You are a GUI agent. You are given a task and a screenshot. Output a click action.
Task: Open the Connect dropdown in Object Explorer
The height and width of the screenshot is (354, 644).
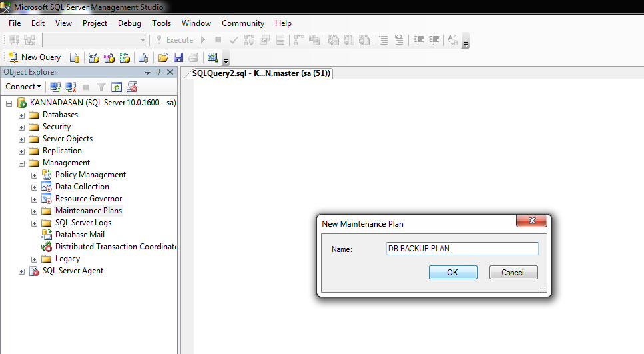tap(23, 87)
